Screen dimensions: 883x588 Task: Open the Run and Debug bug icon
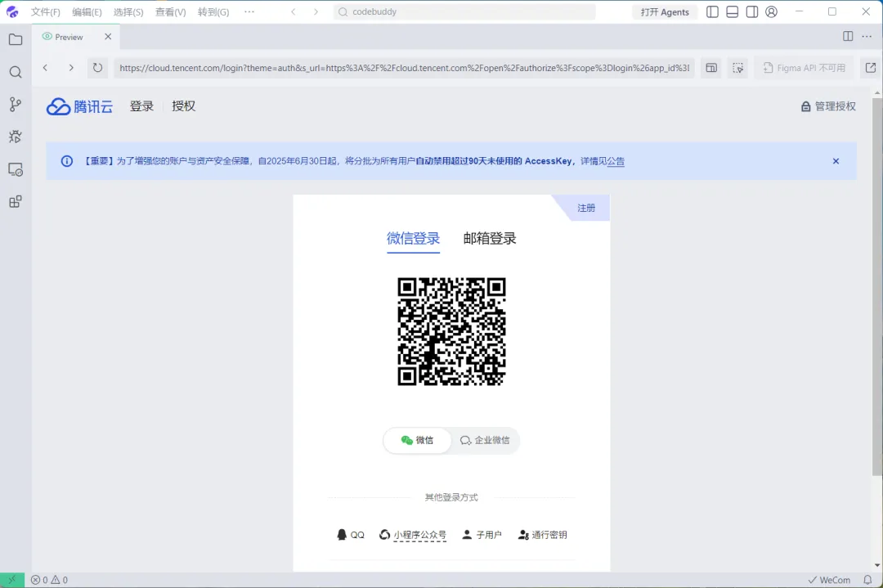click(x=16, y=137)
